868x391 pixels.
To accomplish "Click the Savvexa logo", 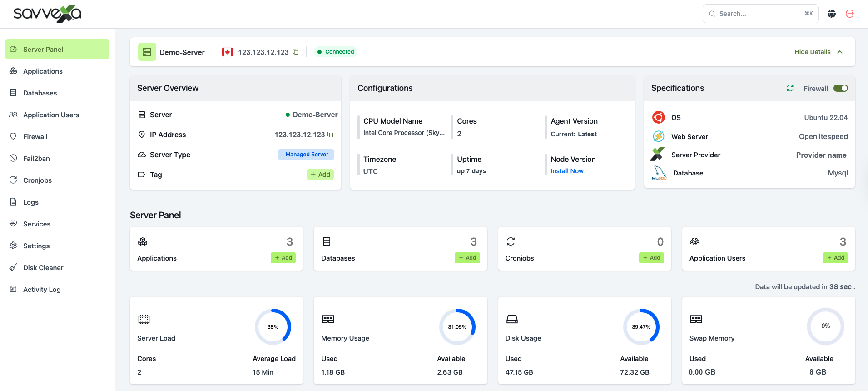I will (x=47, y=14).
